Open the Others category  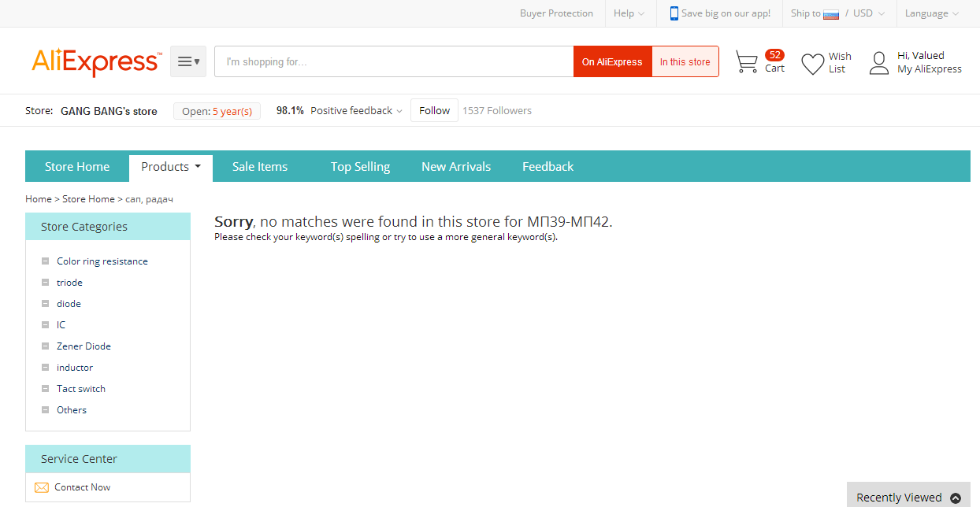pos(72,410)
